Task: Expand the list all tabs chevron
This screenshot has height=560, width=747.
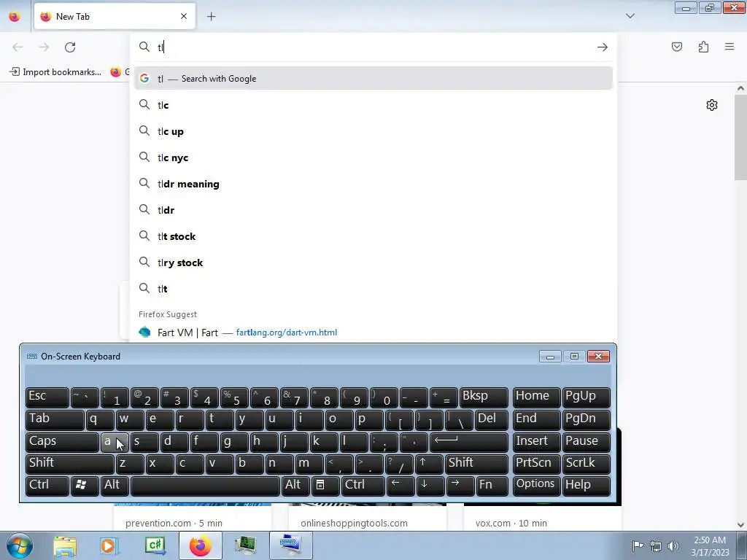Action: click(630, 16)
